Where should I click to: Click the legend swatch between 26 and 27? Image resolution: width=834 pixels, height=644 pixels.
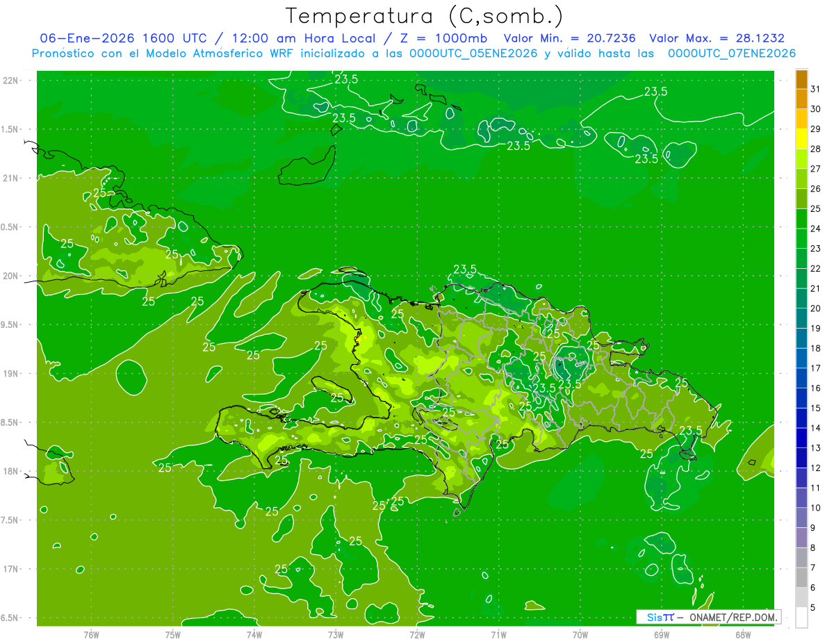point(801,179)
